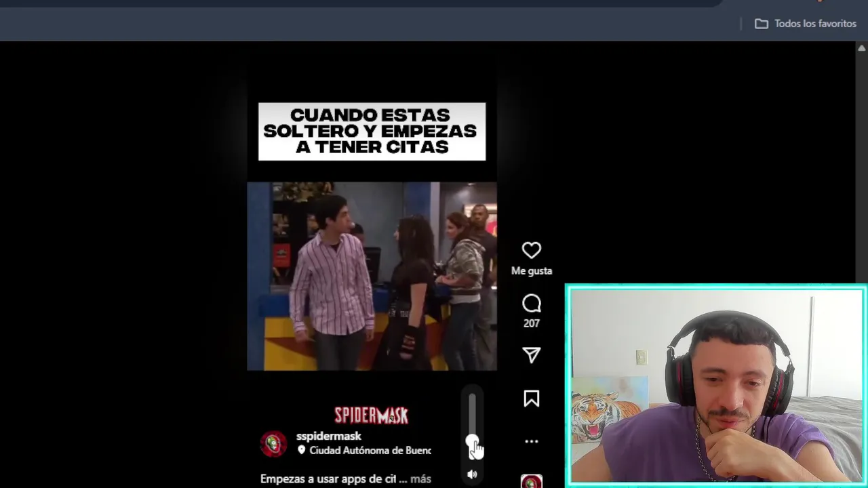Click the 'Me gusta' label under the heart
The image size is (868, 488).
[x=532, y=270]
